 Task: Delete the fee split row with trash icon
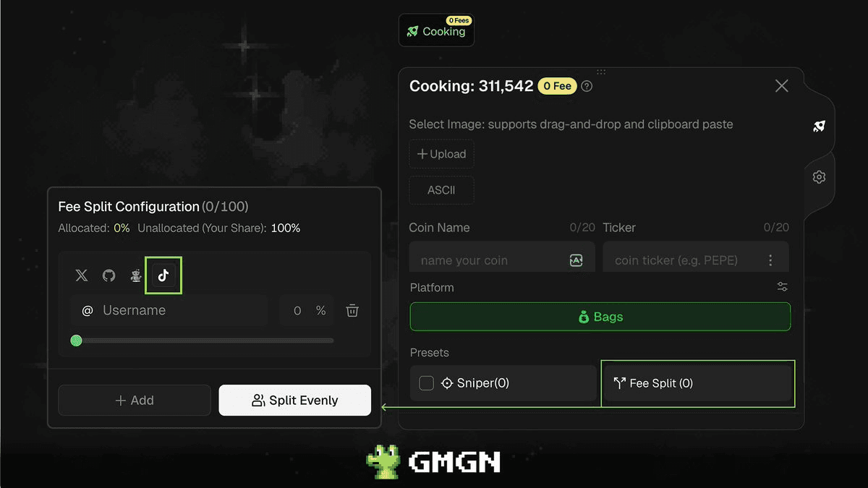(352, 311)
